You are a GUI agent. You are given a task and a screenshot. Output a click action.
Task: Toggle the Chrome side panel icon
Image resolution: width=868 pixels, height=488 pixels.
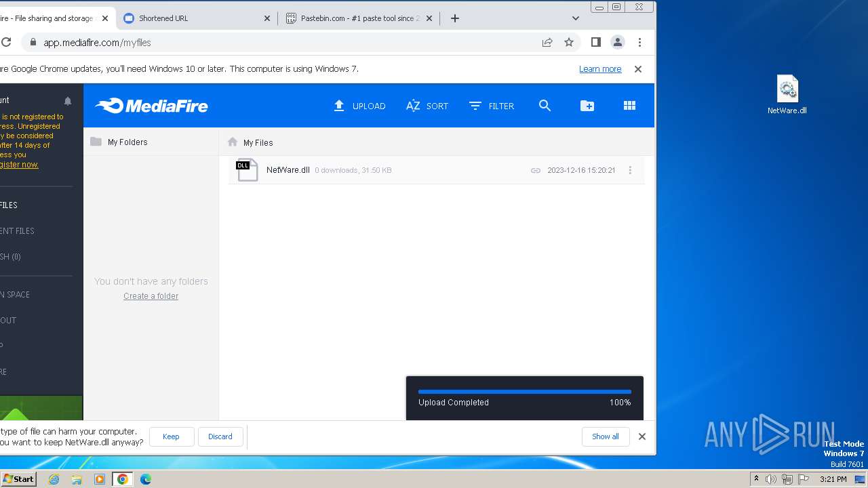click(x=596, y=42)
